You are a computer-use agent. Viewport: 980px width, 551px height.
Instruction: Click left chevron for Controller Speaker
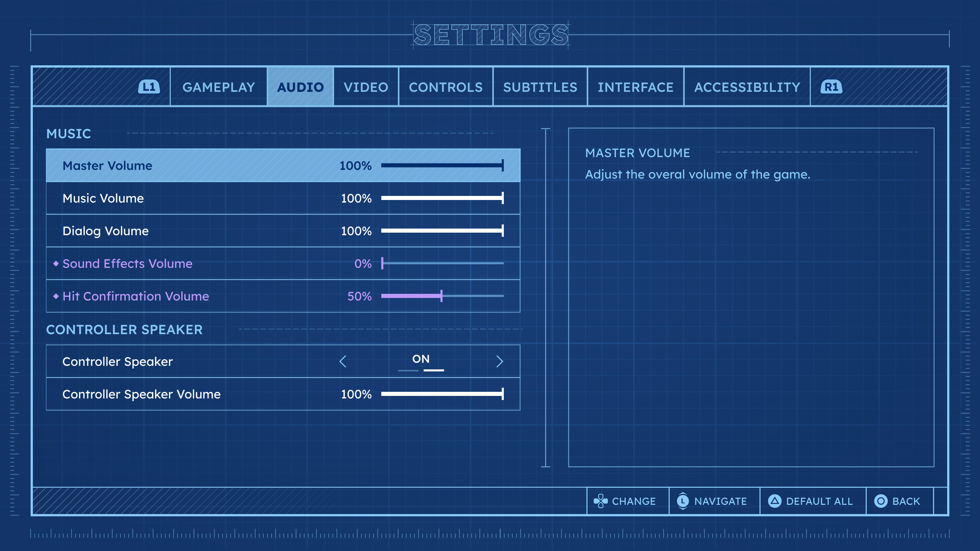click(x=343, y=361)
